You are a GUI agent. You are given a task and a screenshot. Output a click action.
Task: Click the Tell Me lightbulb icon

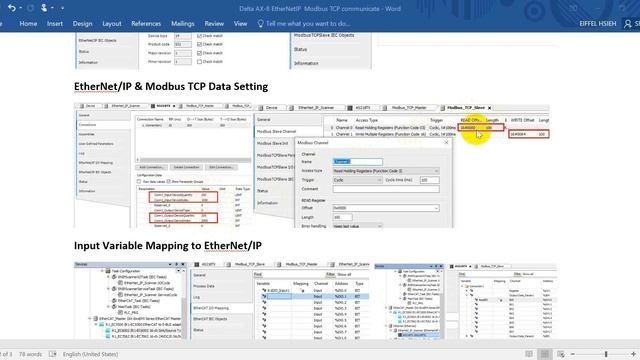coord(260,24)
